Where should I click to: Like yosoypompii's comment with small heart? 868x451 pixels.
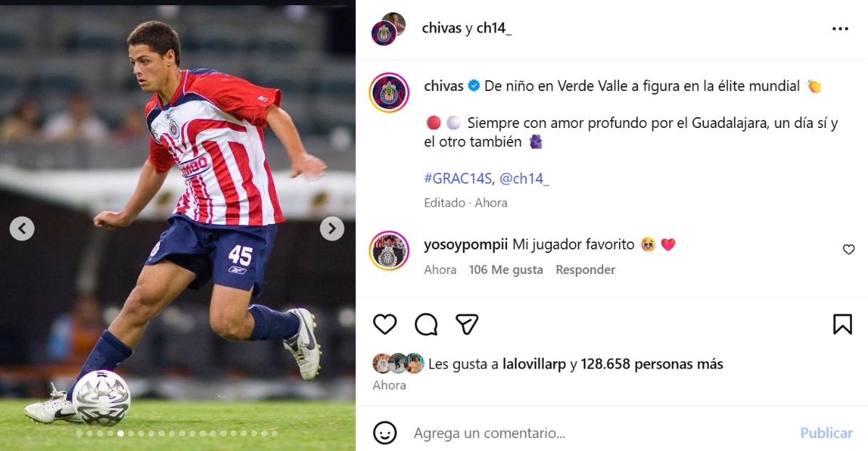click(849, 249)
